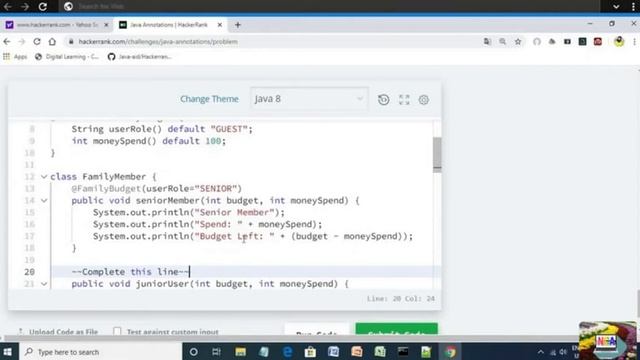Open Microsoft Edge from the taskbar

(x=287, y=352)
